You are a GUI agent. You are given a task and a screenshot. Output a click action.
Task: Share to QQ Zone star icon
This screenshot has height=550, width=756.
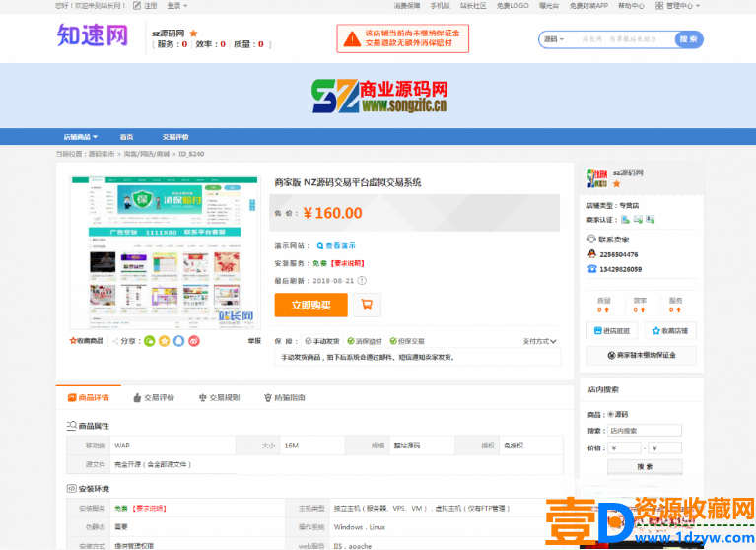[x=165, y=341]
